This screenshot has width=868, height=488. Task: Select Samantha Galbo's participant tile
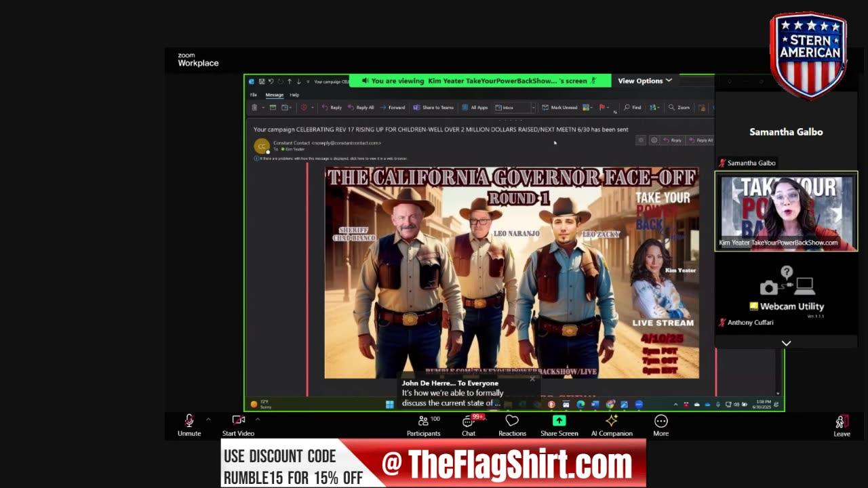(786, 131)
